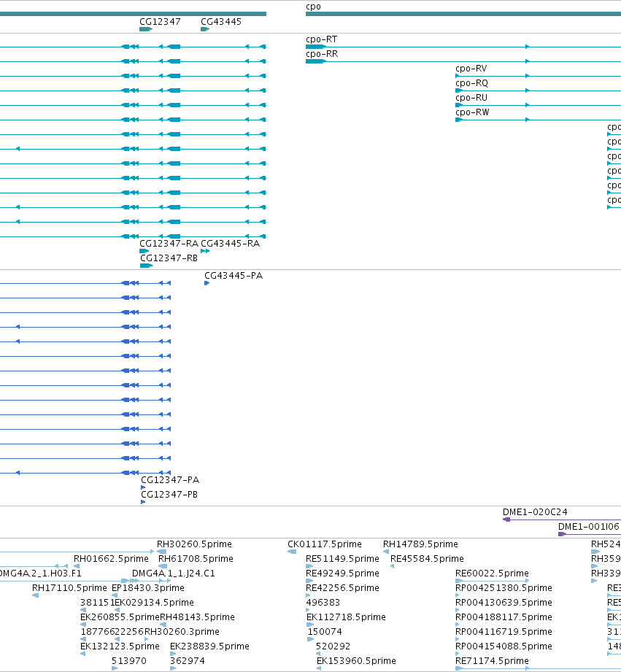Open the EK132123.5prime EST label
This screenshot has width=621, height=672.
[120, 646]
